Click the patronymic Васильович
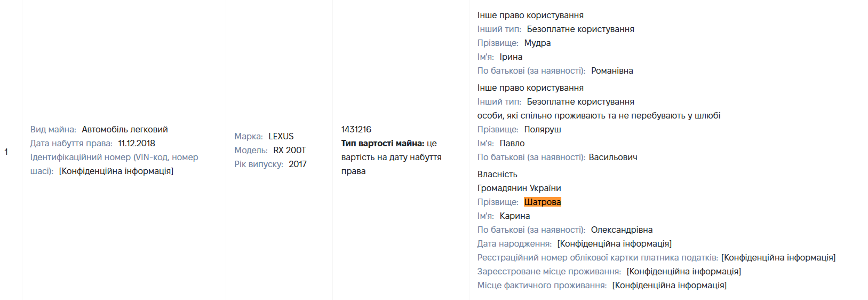Viewport: 868px width, 300px height. (x=613, y=157)
